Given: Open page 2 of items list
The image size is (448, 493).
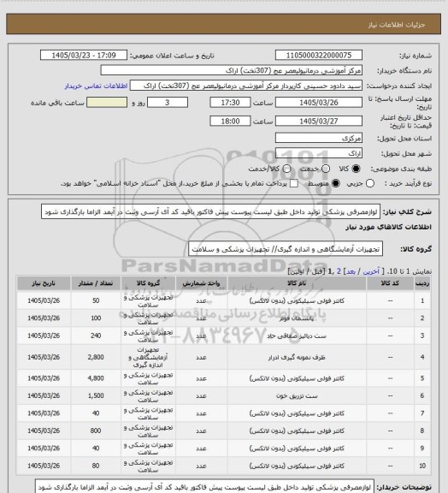Looking at the screenshot, I should [339, 271].
